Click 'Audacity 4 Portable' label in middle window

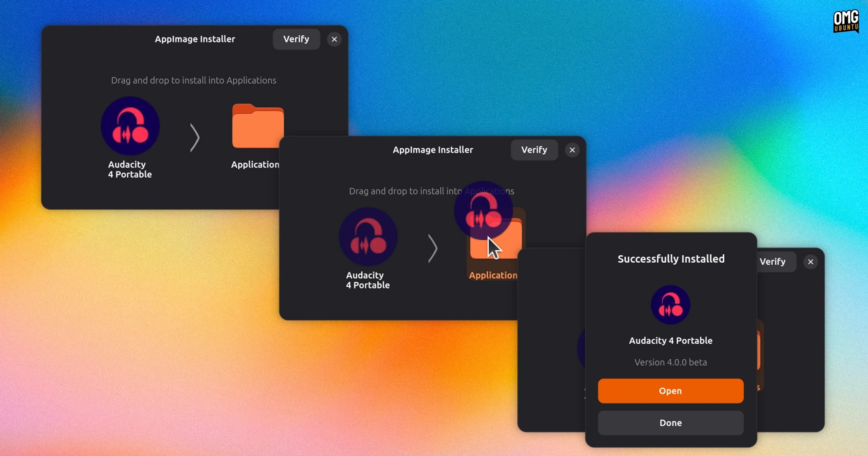click(368, 280)
